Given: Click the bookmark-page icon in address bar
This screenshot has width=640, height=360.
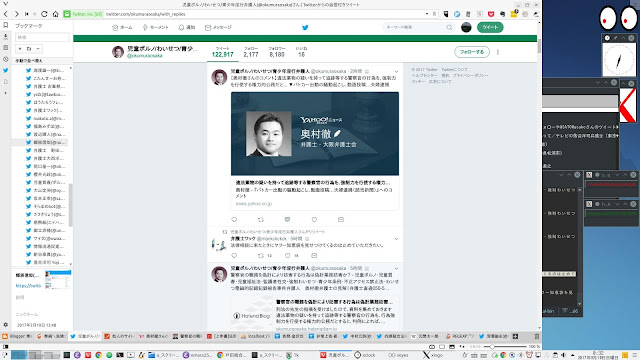Looking at the screenshot, I should coord(434,14).
